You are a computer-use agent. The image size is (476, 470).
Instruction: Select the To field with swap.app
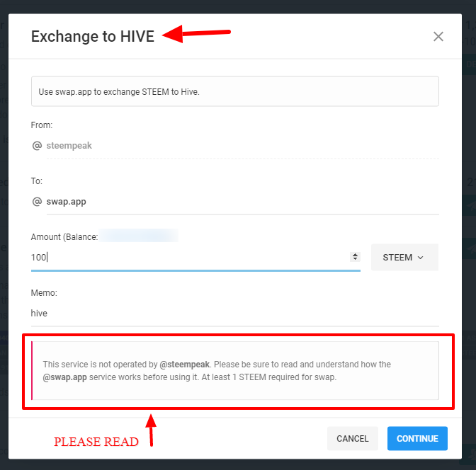click(x=241, y=202)
